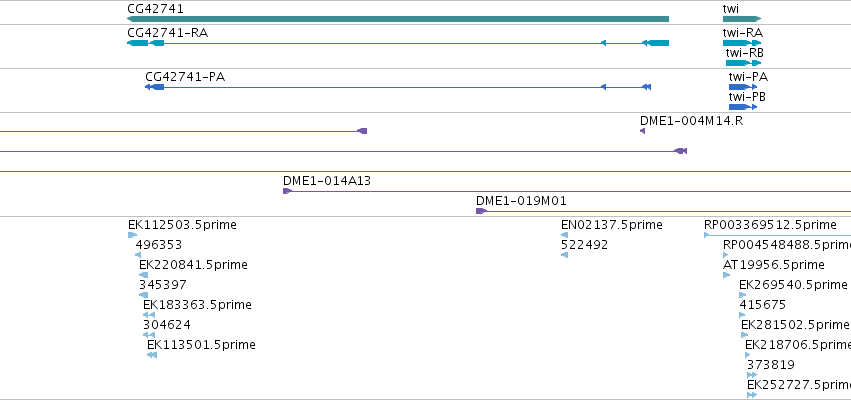Select the start glyph of DME1-014A13
Image resolution: width=851 pixels, height=400 pixels.
[288, 191]
